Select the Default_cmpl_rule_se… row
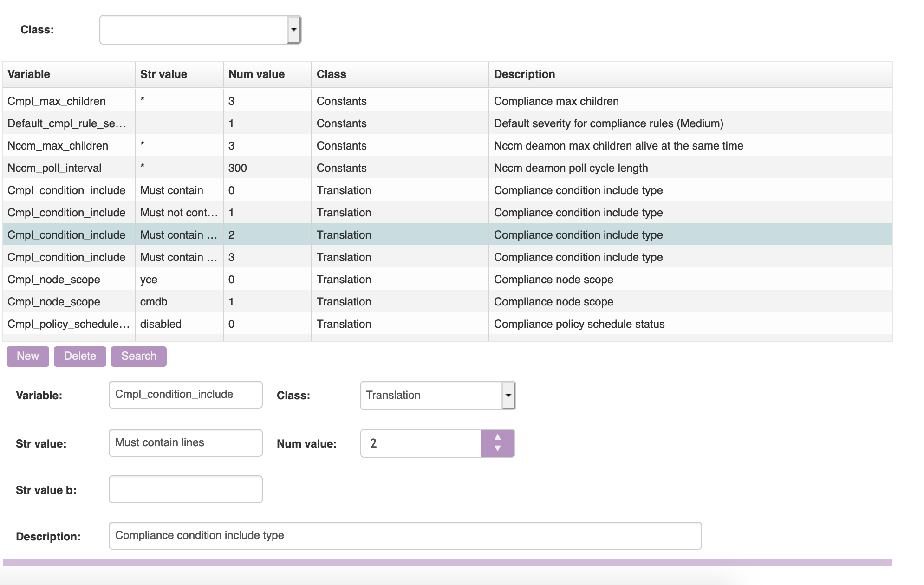The height and width of the screenshot is (585, 924). (66, 123)
